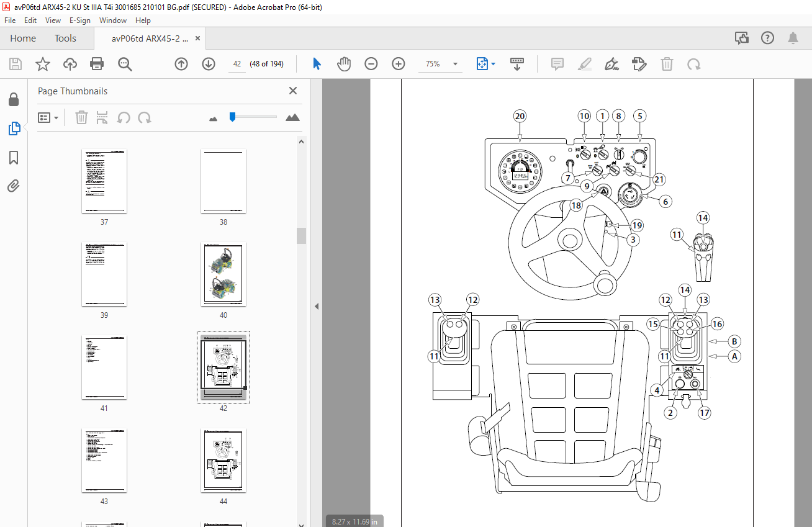Zoom in with plus button
Viewport: 812px width, 527px height.
[x=399, y=64]
